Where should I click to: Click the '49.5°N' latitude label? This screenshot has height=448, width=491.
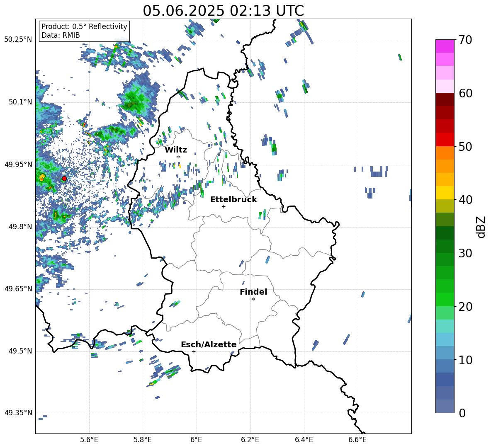tap(20, 351)
